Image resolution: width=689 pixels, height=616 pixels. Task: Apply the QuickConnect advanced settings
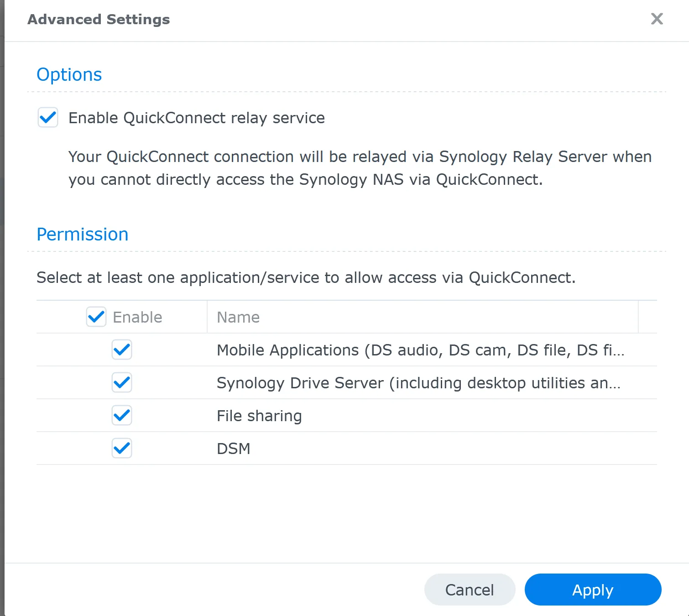592,590
